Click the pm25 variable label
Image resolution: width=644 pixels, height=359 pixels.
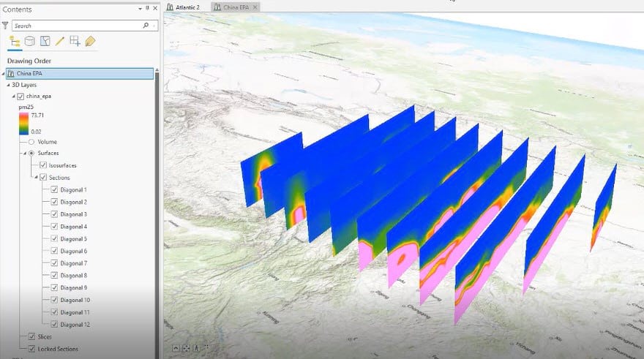26,107
